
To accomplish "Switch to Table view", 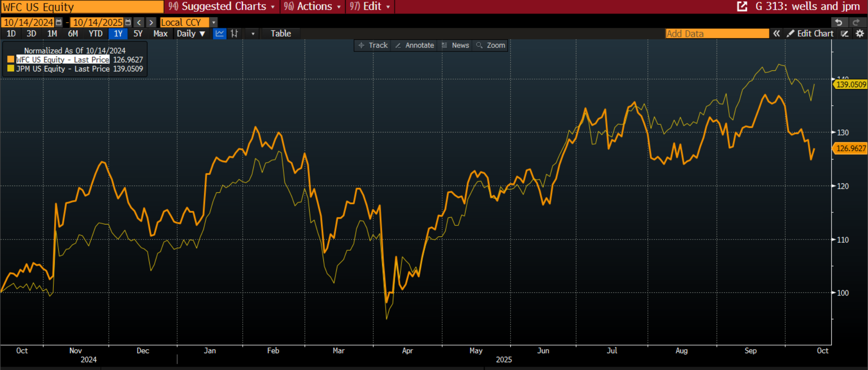I will click(281, 33).
